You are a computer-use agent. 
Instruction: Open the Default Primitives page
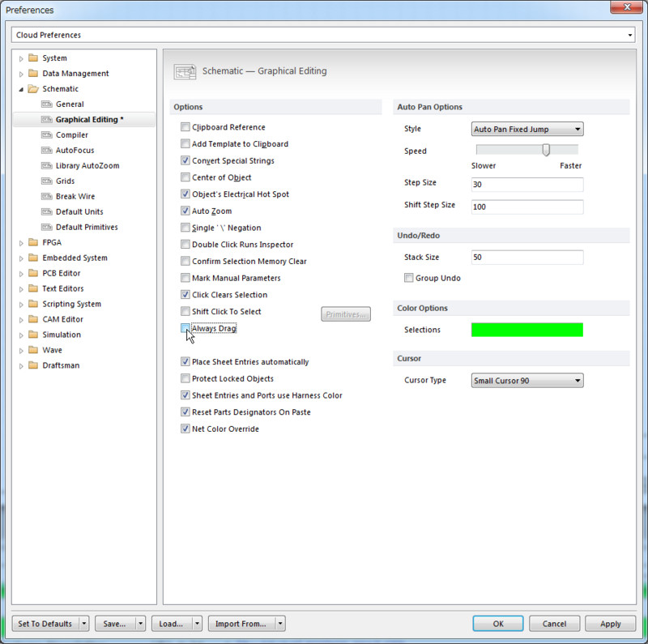(x=87, y=227)
